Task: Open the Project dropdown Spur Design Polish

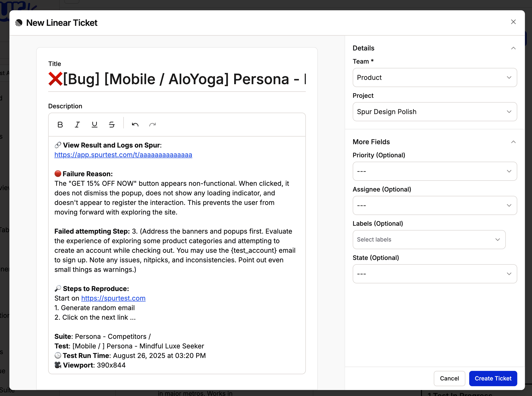Action: pos(434,112)
